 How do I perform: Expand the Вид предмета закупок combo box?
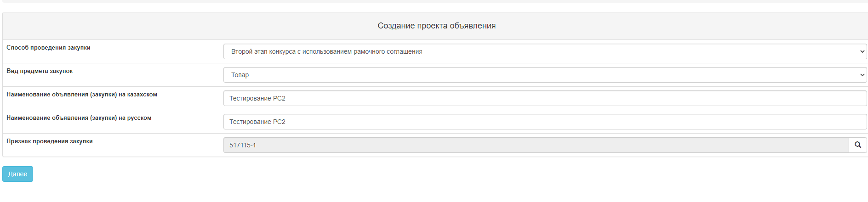(545, 75)
